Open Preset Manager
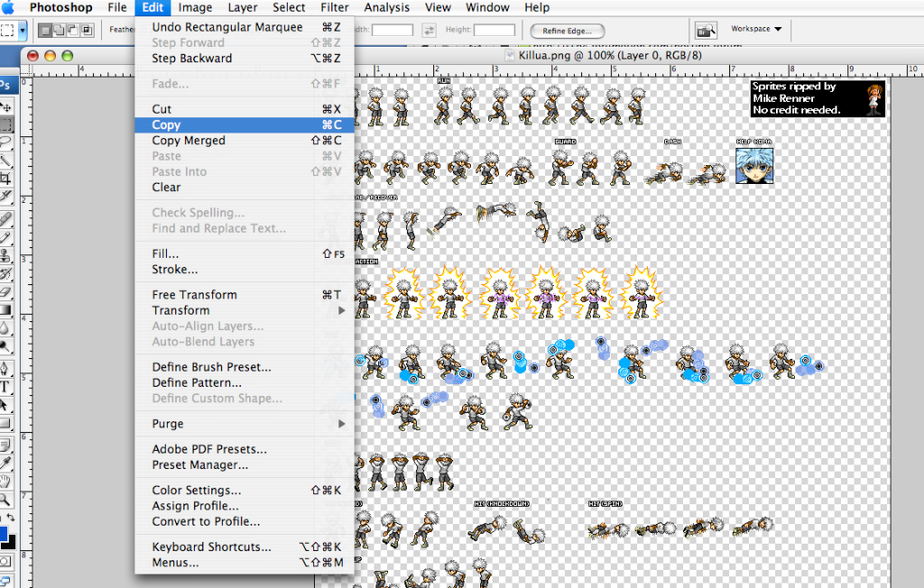This screenshot has height=588, width=924. click(x=245, y=464)
